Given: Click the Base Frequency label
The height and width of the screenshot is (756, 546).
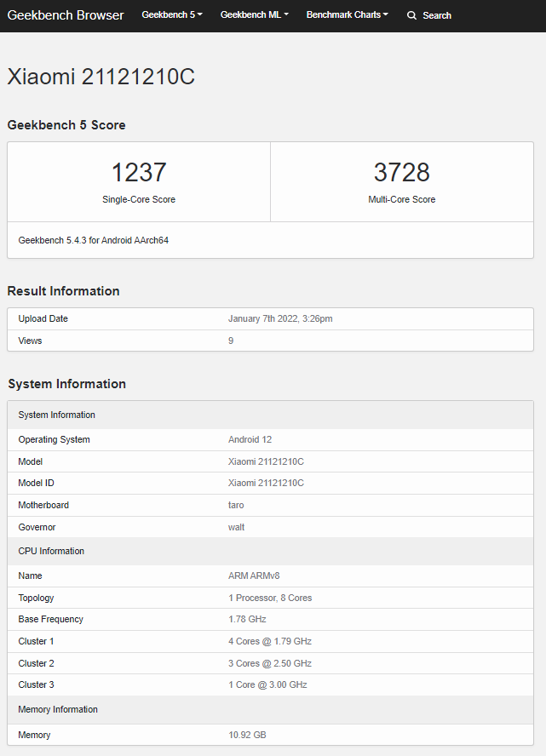Looking at the screenshot, I should 50,619.
